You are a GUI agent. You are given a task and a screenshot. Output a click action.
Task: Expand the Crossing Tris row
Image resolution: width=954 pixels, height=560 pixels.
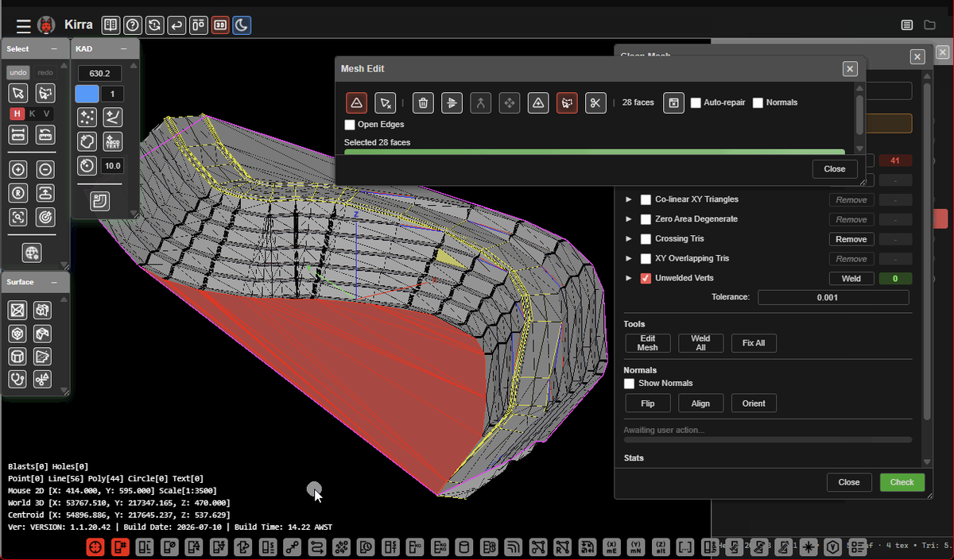point(628,239)
